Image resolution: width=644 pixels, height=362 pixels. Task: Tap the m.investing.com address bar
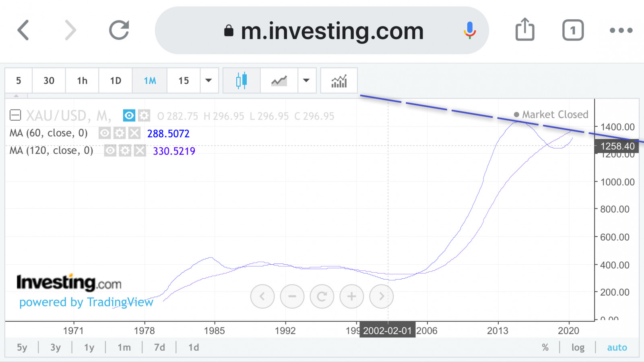pos(322,31)
